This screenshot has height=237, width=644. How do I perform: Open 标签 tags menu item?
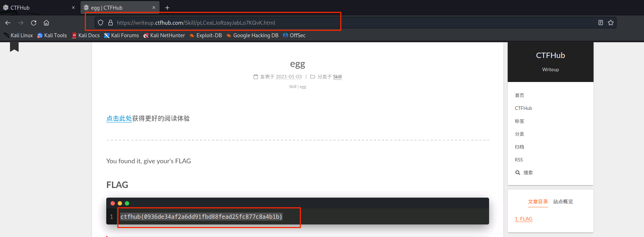click(x=519, y=121)
